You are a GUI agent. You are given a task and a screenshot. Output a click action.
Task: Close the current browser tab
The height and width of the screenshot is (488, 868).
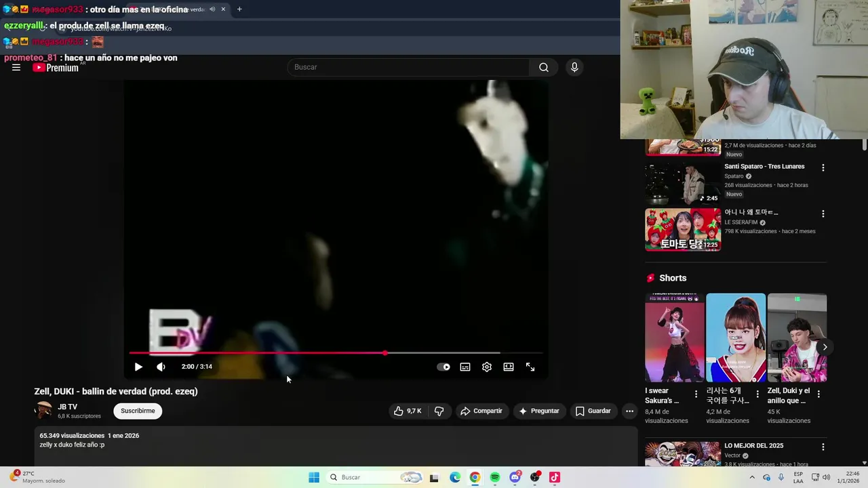[x=223, y=9]
